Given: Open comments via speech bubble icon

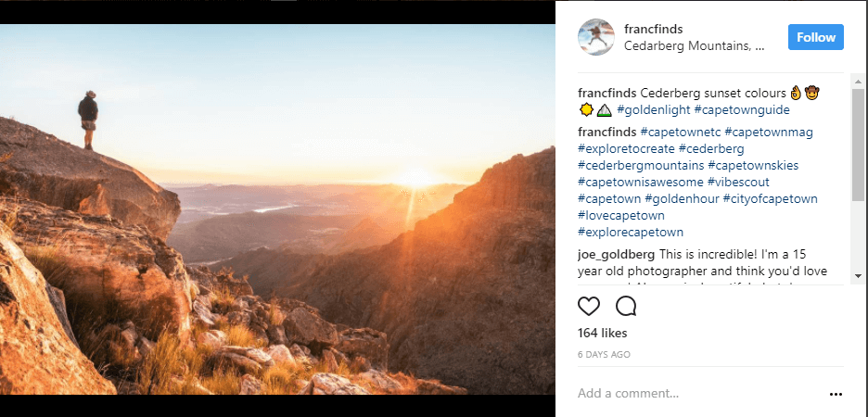Looking at the screenshot, I should coord(626,306).
